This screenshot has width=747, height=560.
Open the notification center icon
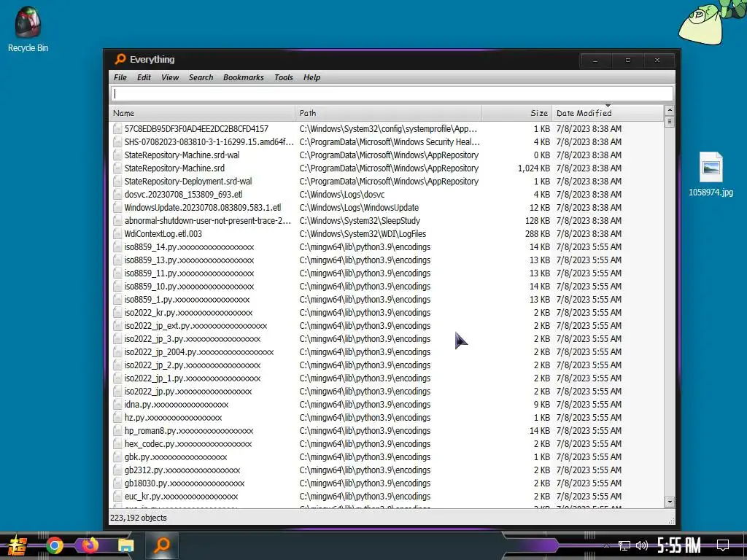(x=723, y=545)
